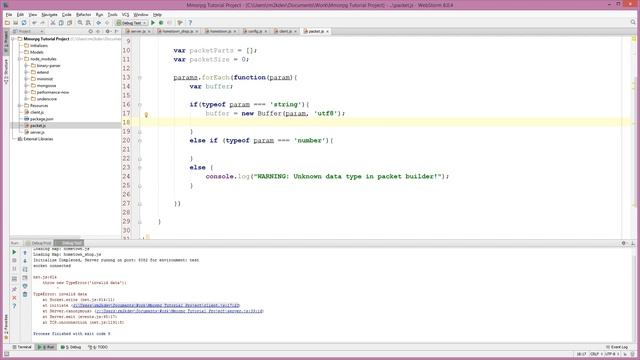Screen dimensions: 640x360
Task: Click the Down stack trace arrow in Run panel
Action: coord(25,261)
